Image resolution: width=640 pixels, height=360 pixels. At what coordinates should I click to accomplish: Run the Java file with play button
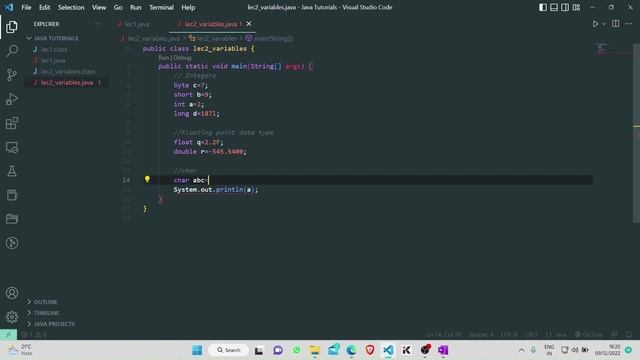[595, 24]
